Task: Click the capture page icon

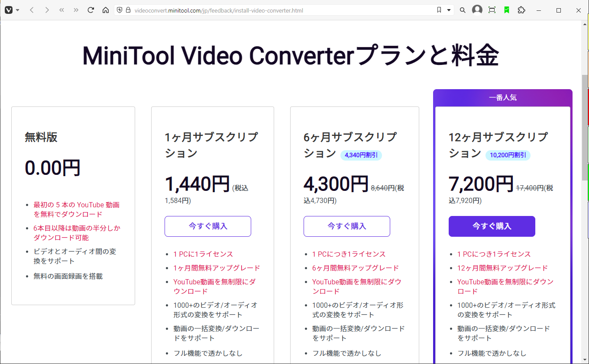Action: point(492,10)
